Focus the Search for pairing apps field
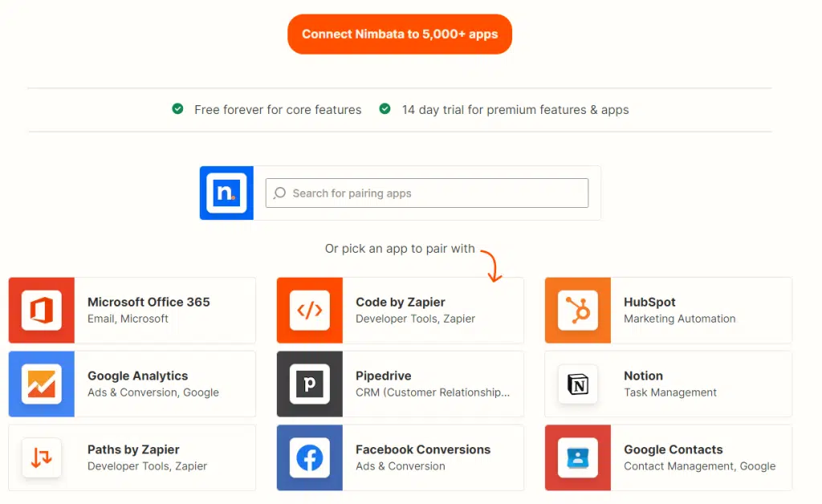 coord(427,193)
